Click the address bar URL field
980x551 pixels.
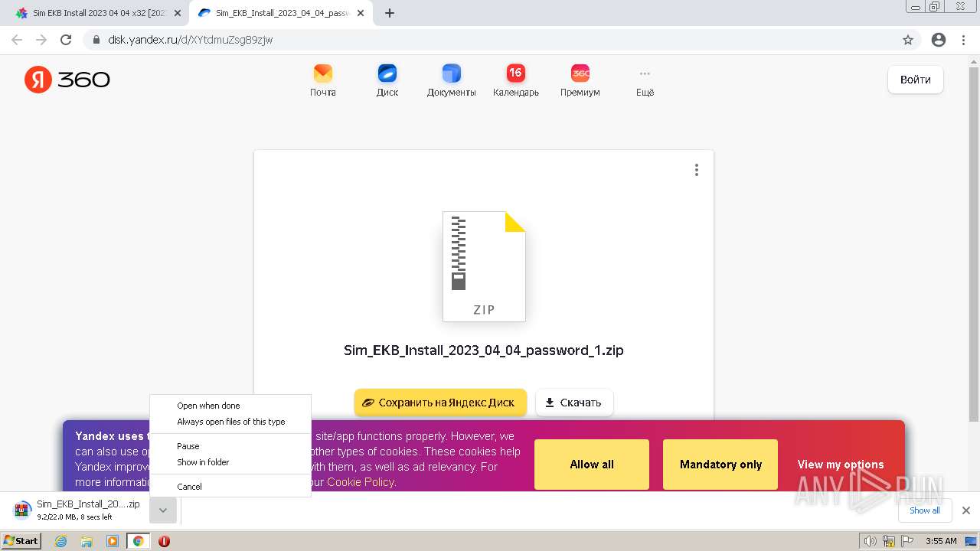click(490, 40)
